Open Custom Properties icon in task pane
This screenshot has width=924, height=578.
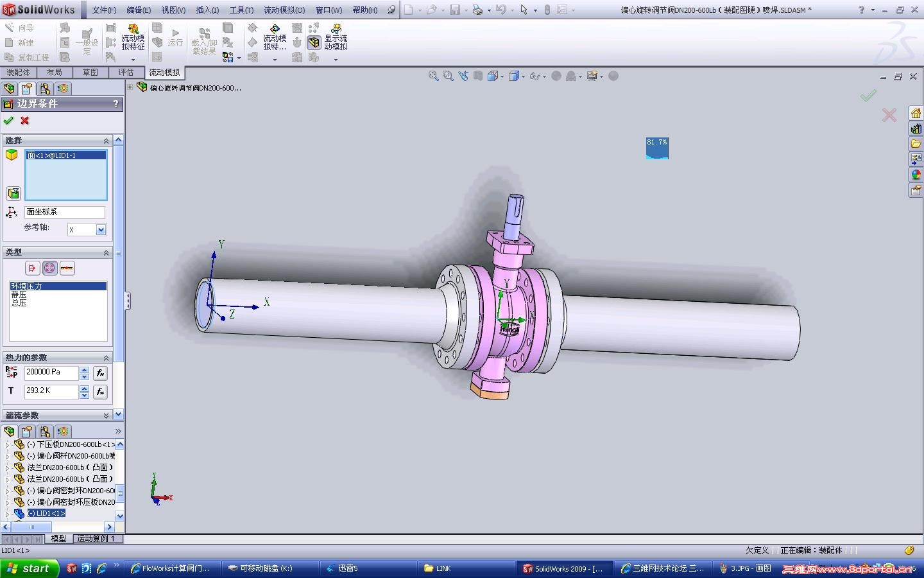tap(916, 190)
